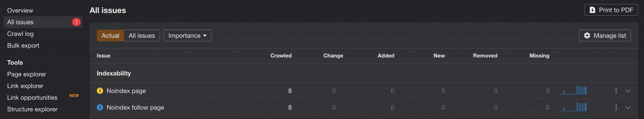Click the yellow warning icon beside Noindex page
The height and width of the screenshot is (119, 644).
pos(100,91)
